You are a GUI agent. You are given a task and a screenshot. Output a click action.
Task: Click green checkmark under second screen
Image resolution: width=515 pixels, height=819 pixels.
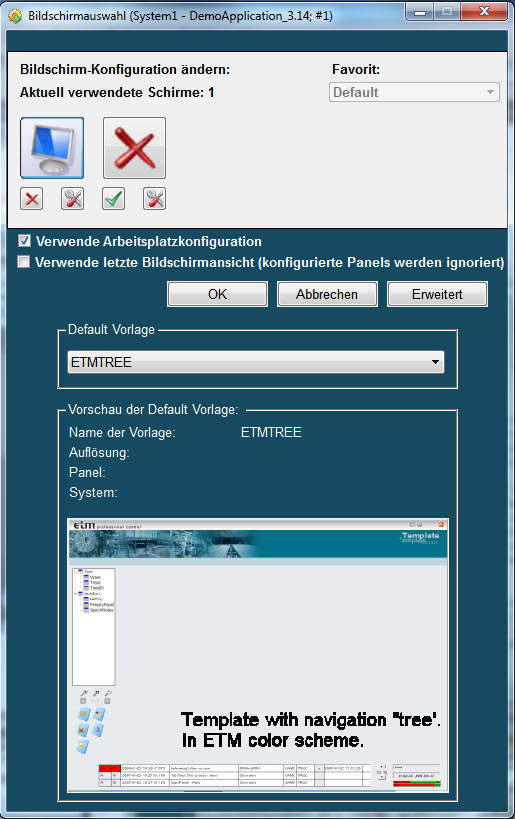113,198
